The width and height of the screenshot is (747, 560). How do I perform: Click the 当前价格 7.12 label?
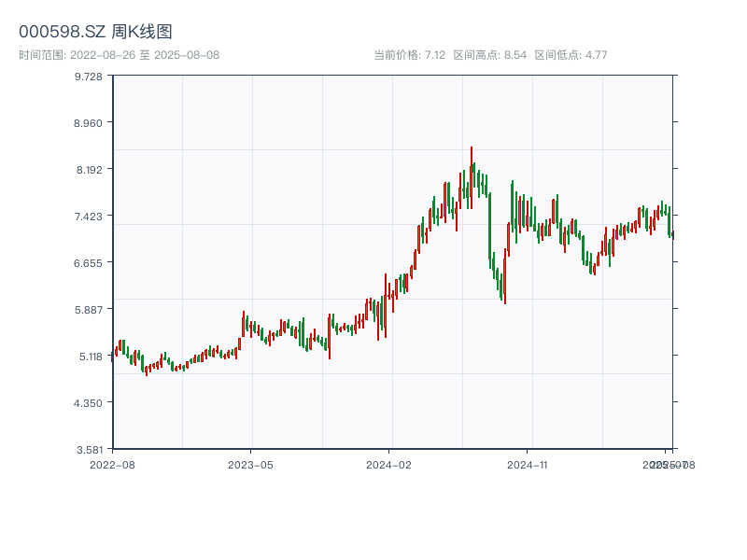409,55
